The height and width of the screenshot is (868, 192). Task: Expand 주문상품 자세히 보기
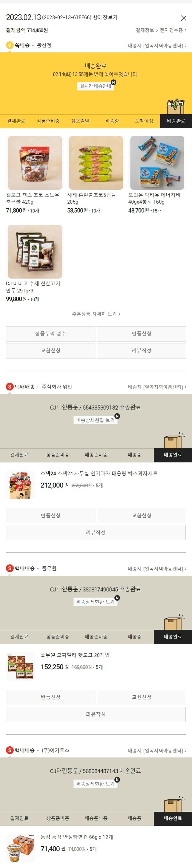pos(96,314)
